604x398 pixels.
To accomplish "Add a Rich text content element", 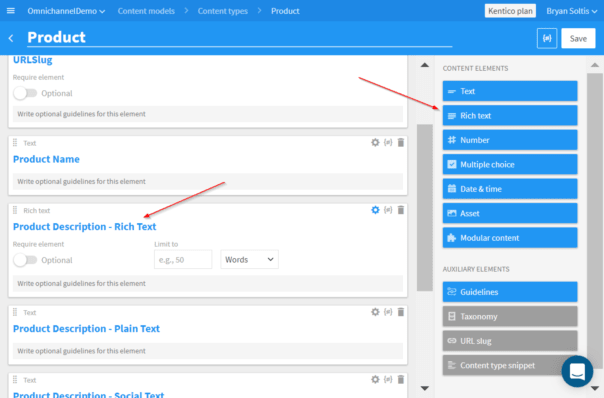I will coord(510,116).
